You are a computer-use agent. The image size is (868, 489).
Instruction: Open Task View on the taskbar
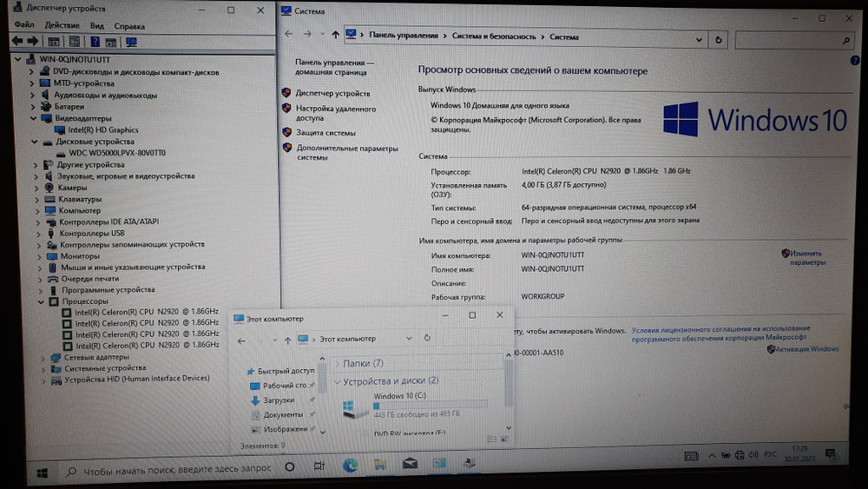tap(319, 466)
